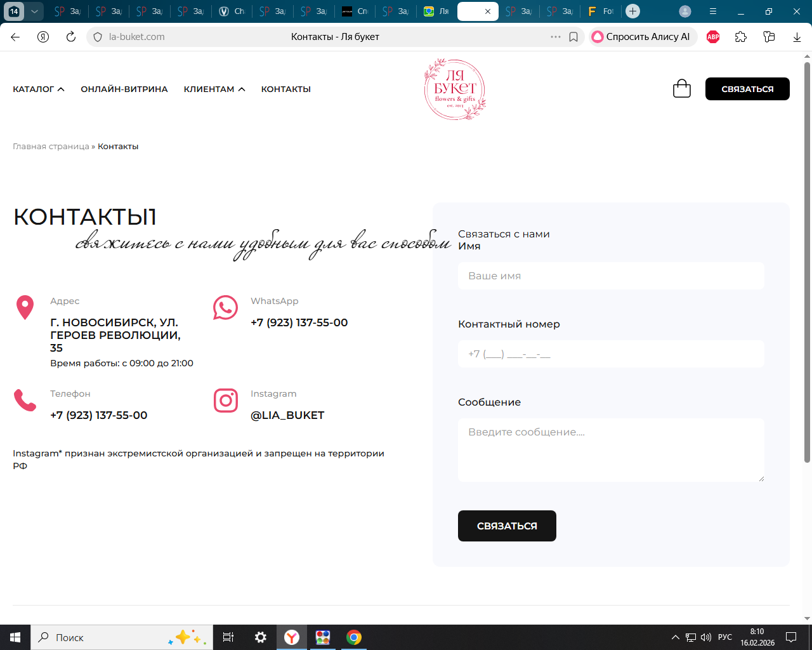Open Windows Settings gear in taskbar
This screenshot has height=650, width=812.
(x=261, y=637)
